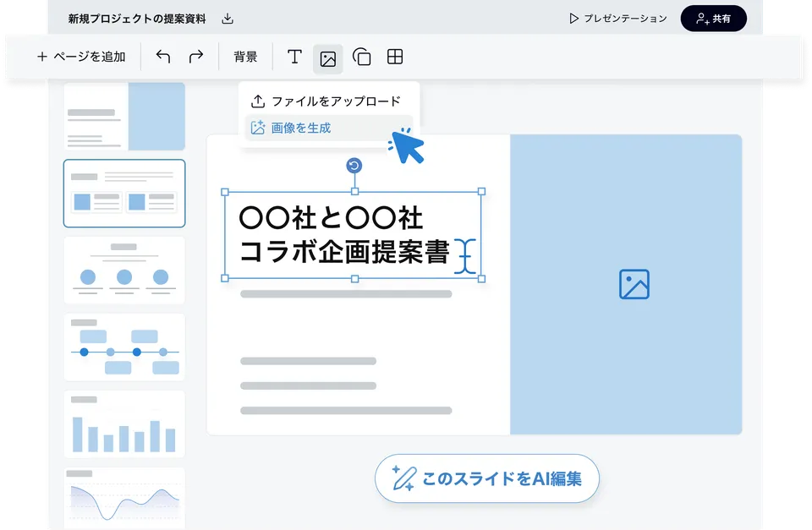This screenshot has height=530, width=812.
Task: Click the download icon next to the title
Action: (x=226, y=16)
